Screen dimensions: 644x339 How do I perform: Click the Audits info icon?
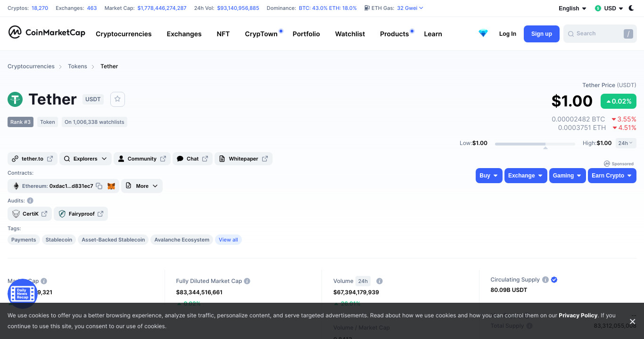tap(30, 201)
